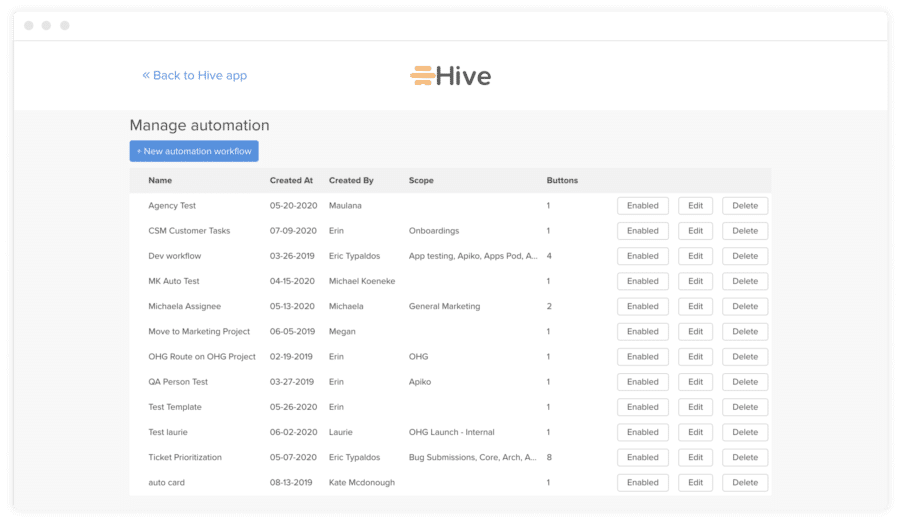This screenshot has width=900, height=521.
Task: Click the Bug Submissions, Core, Arch scope
Action: pyautogui.click(x=473, y=457)
